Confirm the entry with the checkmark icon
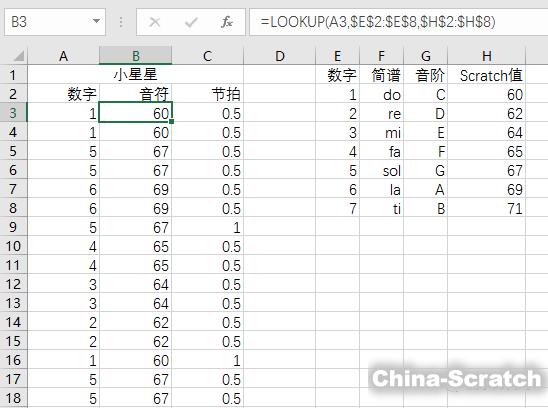 (191, 22)
